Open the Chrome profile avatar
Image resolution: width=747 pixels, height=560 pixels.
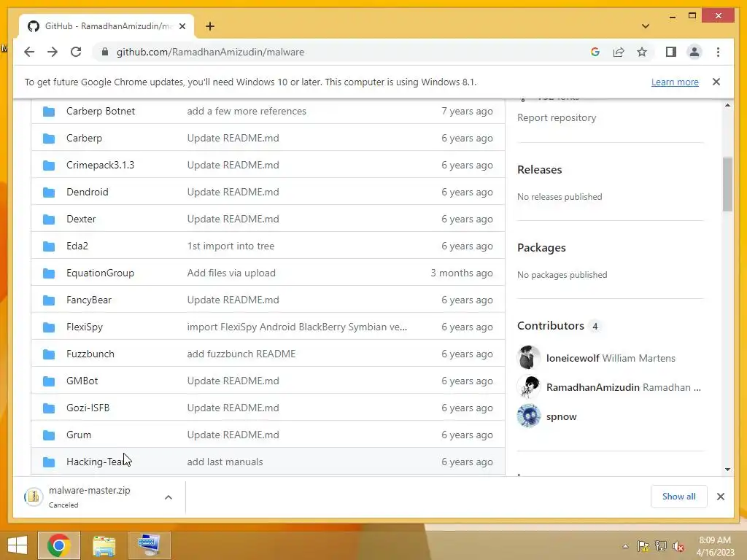tap(694, 52)
